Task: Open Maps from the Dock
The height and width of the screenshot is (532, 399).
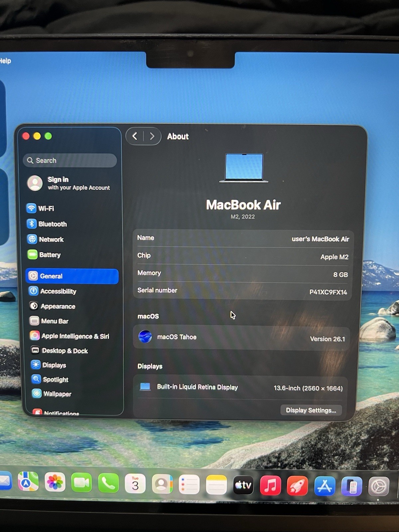Action: point(28,482)
